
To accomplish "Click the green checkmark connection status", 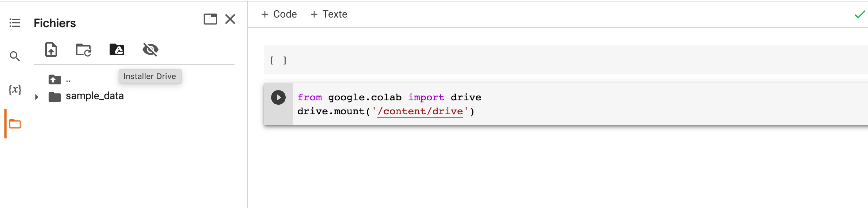I will (x=860, y=15).
